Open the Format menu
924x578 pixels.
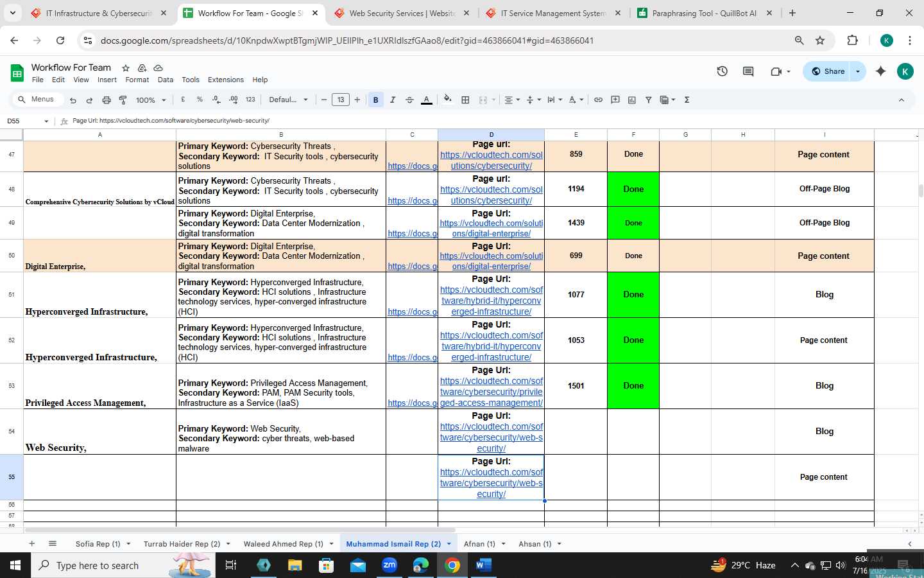137,80
